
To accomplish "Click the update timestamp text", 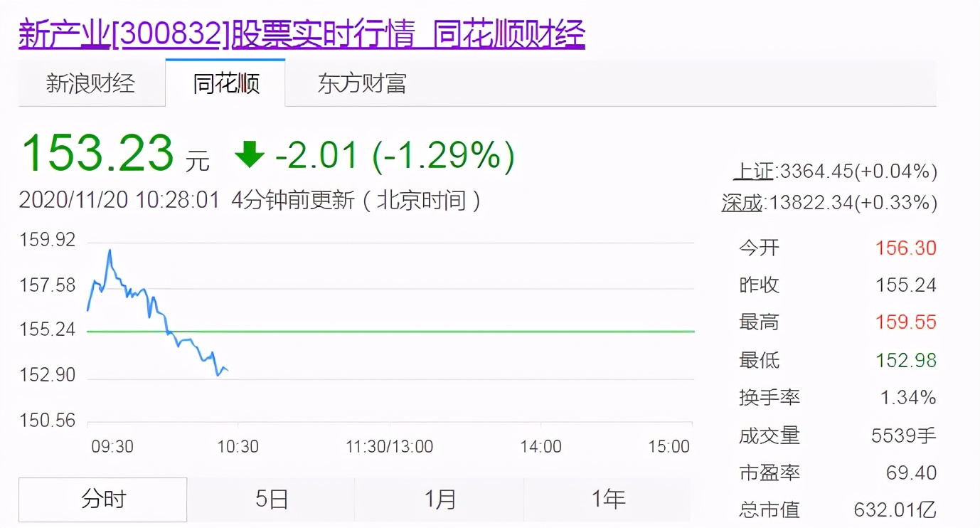I will click(x=119, y=201).
